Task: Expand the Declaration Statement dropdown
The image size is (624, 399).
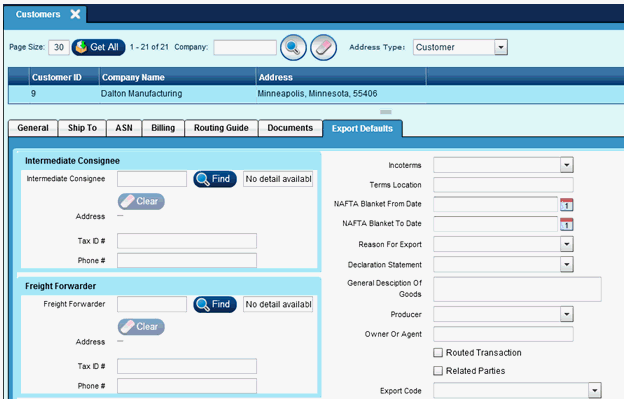Action: point(567,264)
